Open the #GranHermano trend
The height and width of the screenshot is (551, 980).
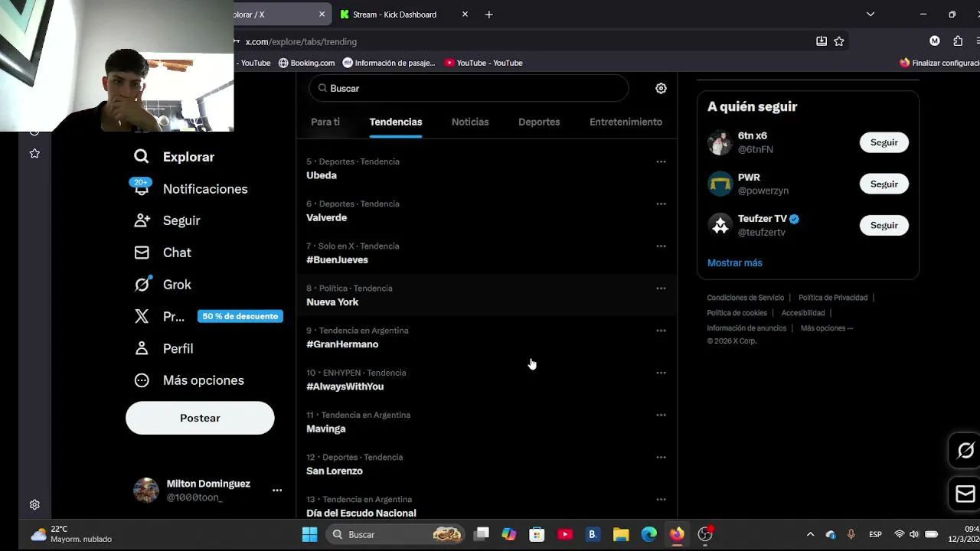pyautogui.click(x=342, y=344)
